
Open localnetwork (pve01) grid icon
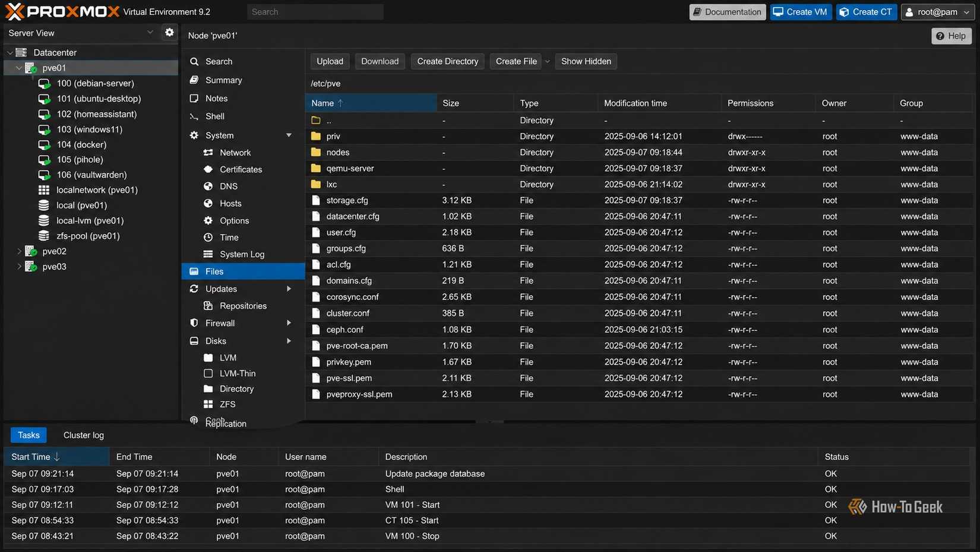(44, 190)
